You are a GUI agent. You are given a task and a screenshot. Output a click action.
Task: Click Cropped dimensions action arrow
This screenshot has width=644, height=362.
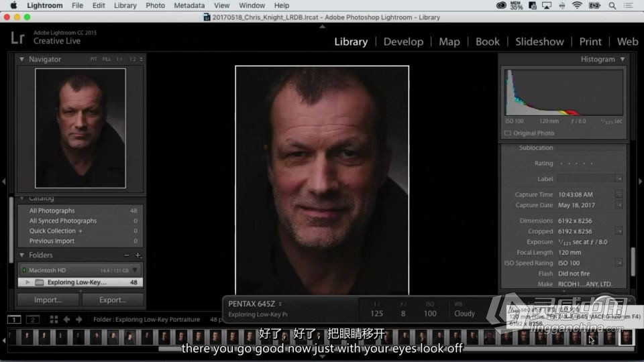point(619,231)
